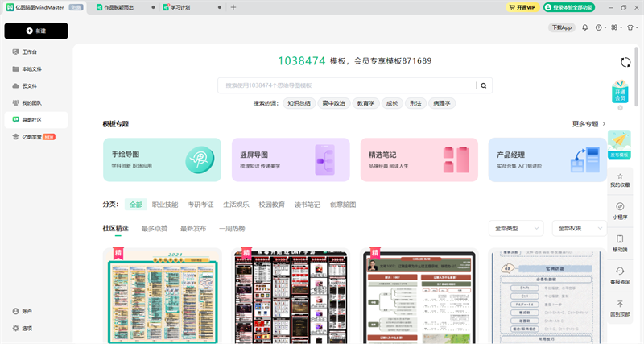The height and width of the screenshot is (344, 644).
Task: Select the 生活娱乐 category filter
Action: pyautogui.click(x=236, y=205)
